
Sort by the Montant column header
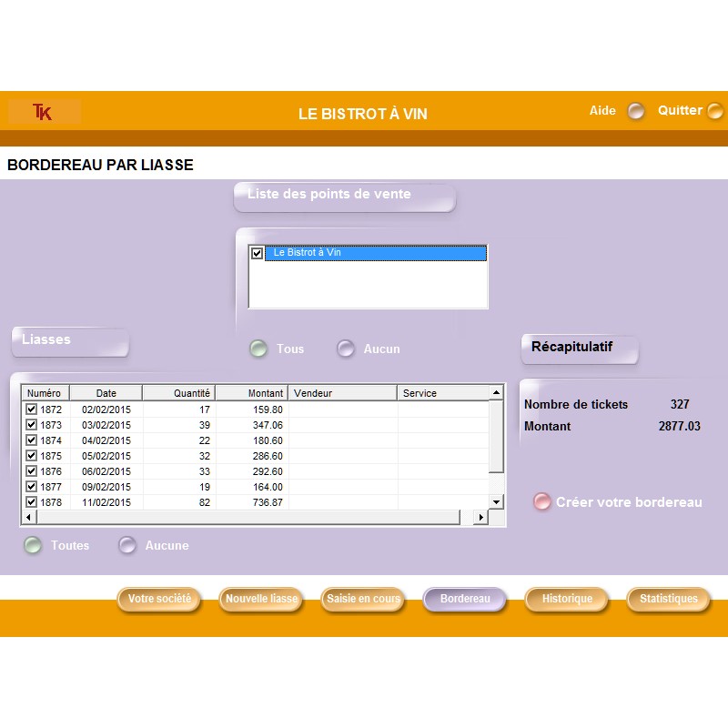click(x=252, y=393)
